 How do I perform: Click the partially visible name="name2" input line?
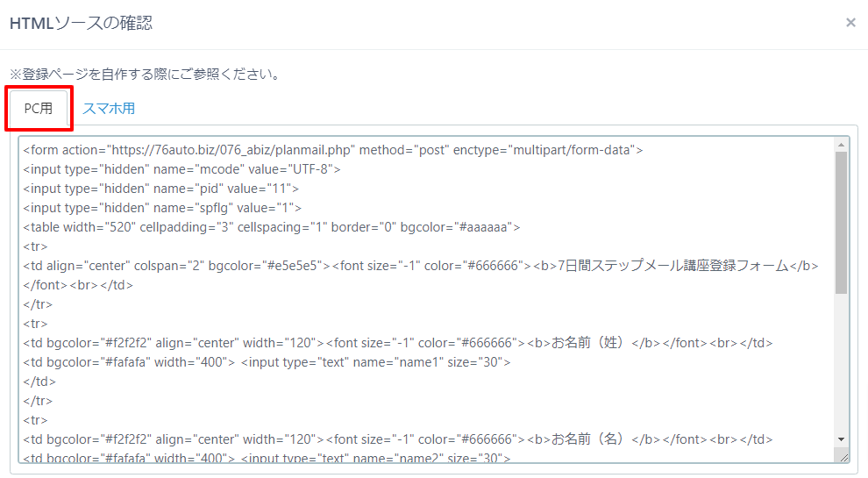[x=267, y=458]
